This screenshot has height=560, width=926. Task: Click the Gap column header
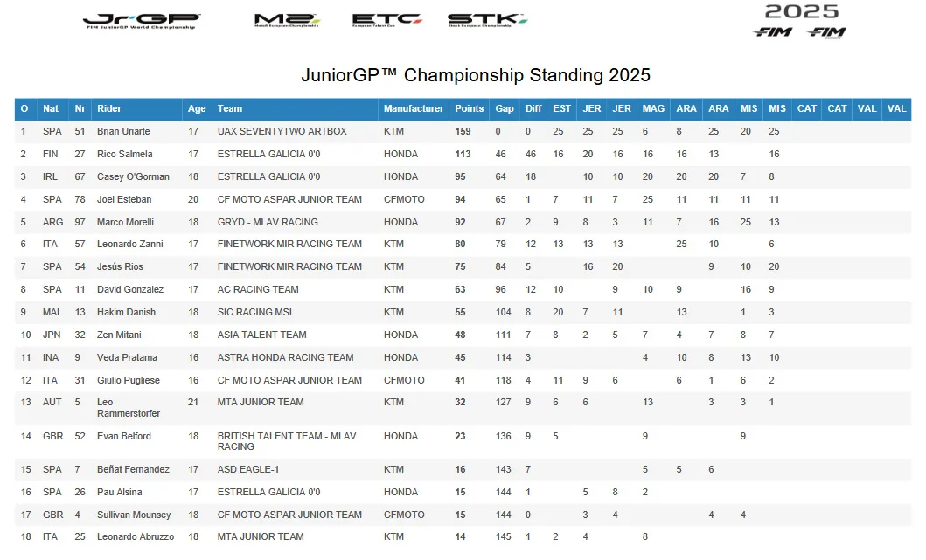pyautogui.click(x=505, y=109)
